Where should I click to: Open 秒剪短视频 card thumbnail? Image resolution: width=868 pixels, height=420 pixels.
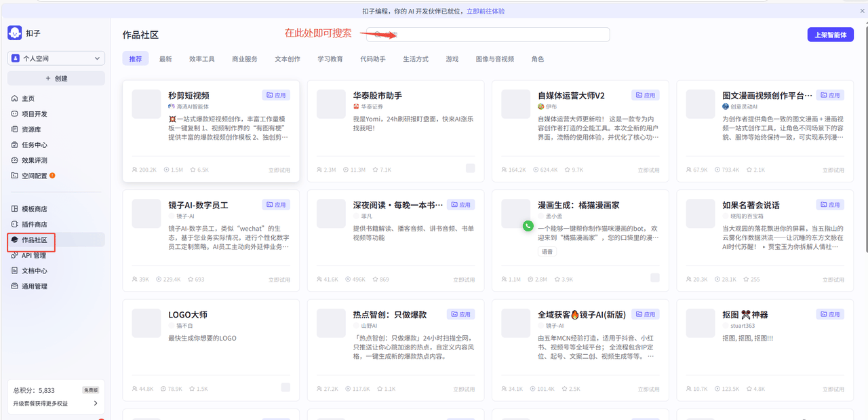(x=146, y=104)
